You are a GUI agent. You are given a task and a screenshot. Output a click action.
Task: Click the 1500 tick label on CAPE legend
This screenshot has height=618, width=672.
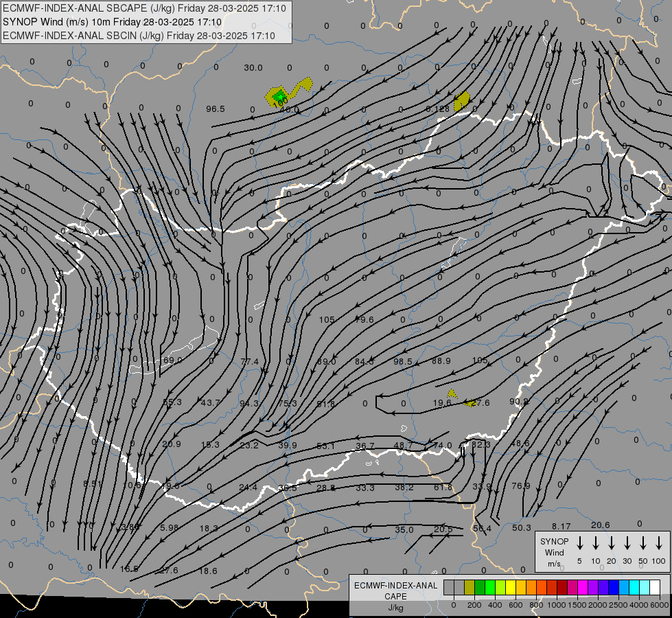pyautogui.click(x=577, y=605)
